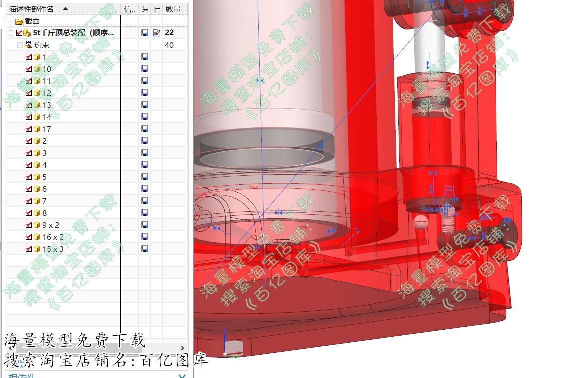This screenshot has width=588, height=378.
Task: Click the modified 已 column header
Action: 157,9
